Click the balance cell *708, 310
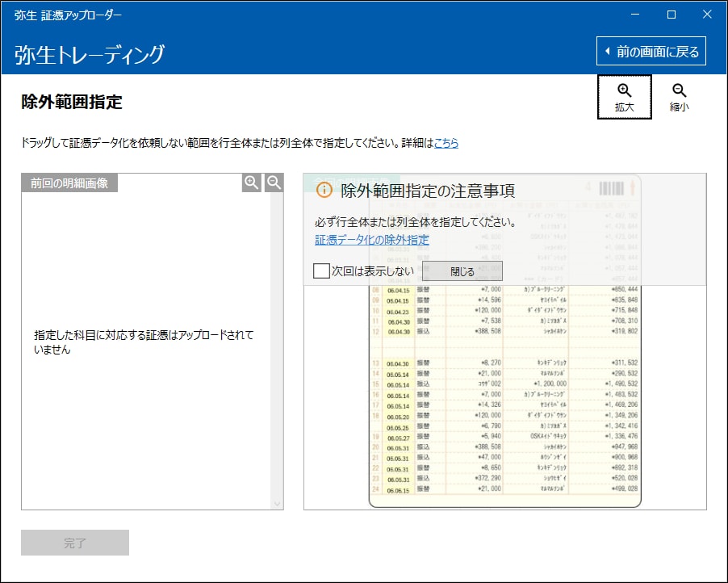Viewport: 728px width, 583px height. click(x=625, y=321)
